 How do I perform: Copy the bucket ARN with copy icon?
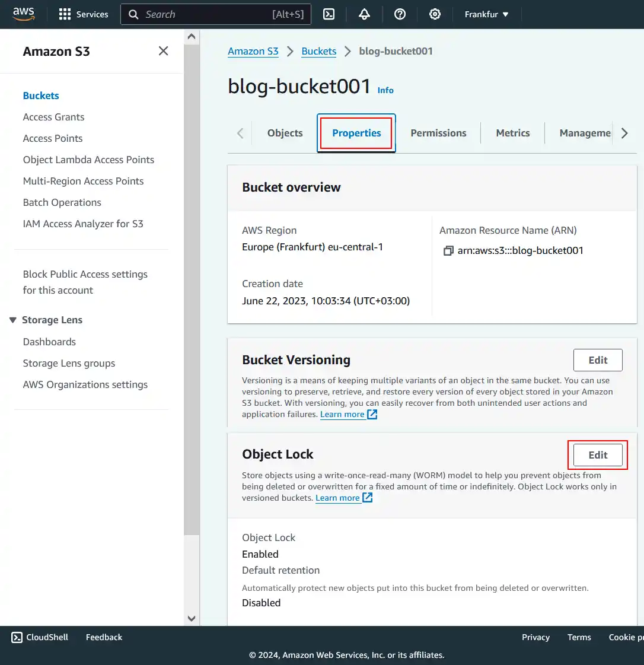(x=448, y=251)
